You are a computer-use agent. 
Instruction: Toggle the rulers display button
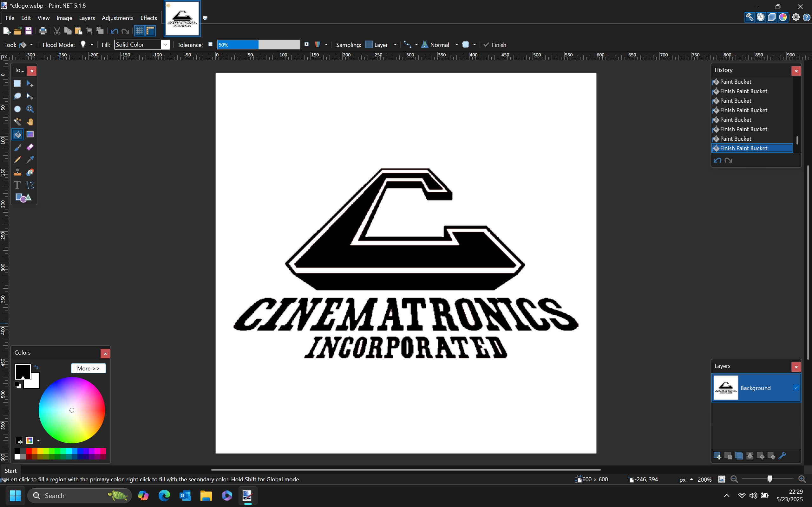point(151,31)
